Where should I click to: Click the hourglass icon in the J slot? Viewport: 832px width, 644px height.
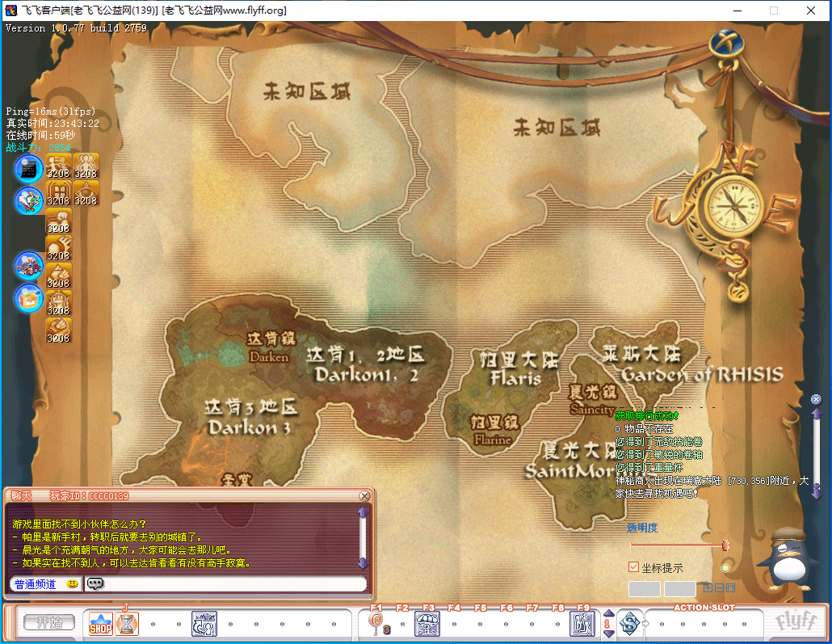click(x=126, y=624)
